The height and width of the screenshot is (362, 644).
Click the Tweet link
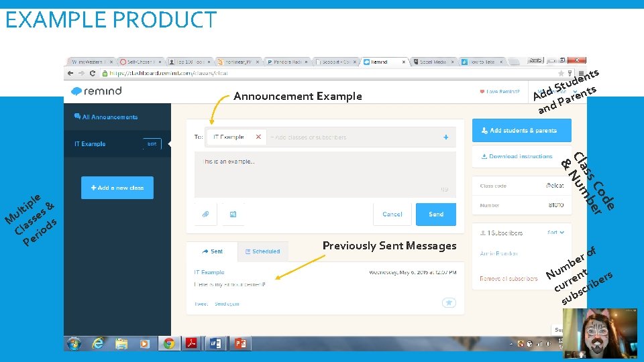click(x=201, y=304)
